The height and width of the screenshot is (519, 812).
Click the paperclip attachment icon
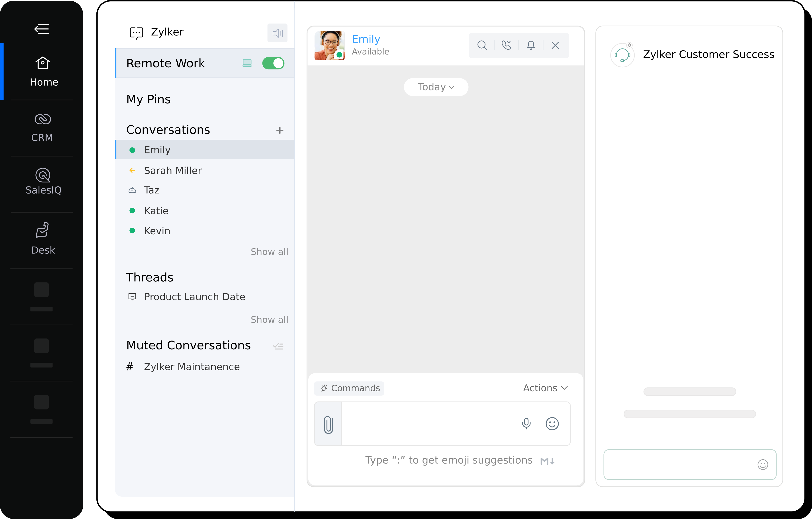(328, 424)
